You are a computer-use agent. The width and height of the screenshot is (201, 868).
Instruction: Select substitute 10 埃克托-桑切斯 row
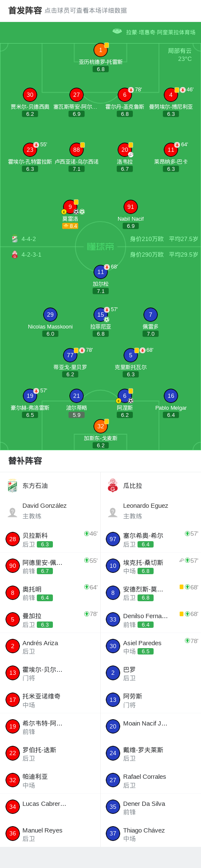(151, 566)
